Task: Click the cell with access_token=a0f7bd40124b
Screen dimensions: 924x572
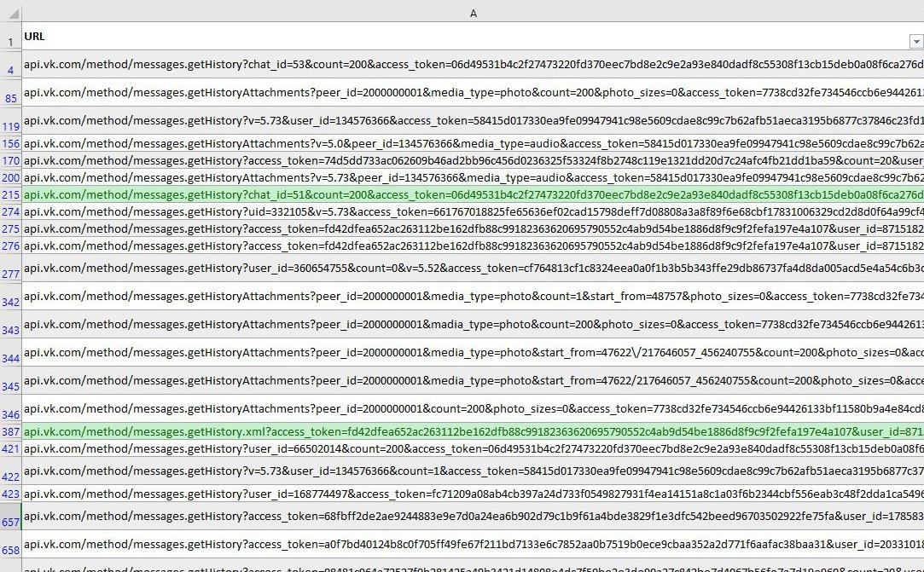Action: [473, 545]
